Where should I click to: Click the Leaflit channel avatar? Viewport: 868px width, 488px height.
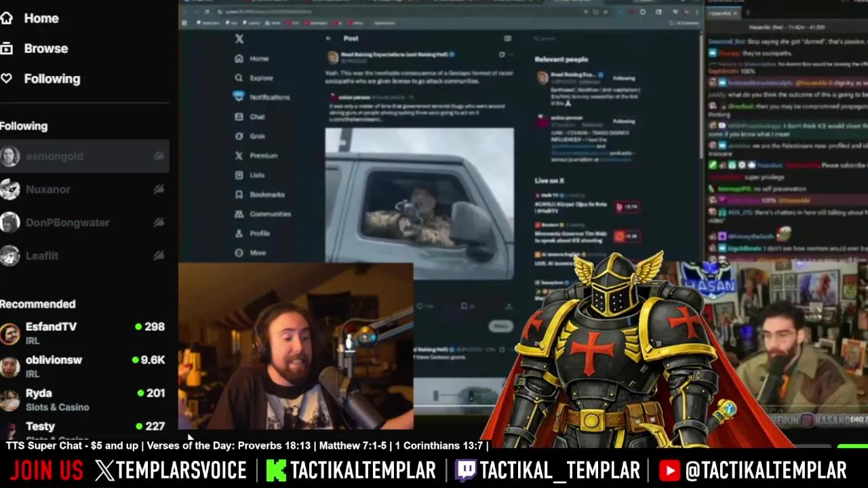point(9,256)
